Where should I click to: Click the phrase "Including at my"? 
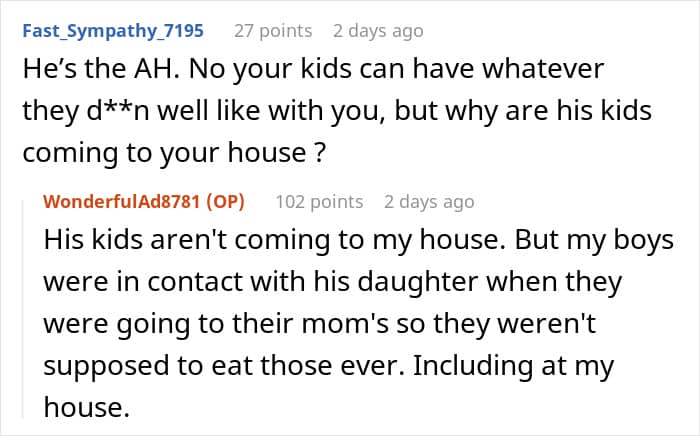pos(513,366)
